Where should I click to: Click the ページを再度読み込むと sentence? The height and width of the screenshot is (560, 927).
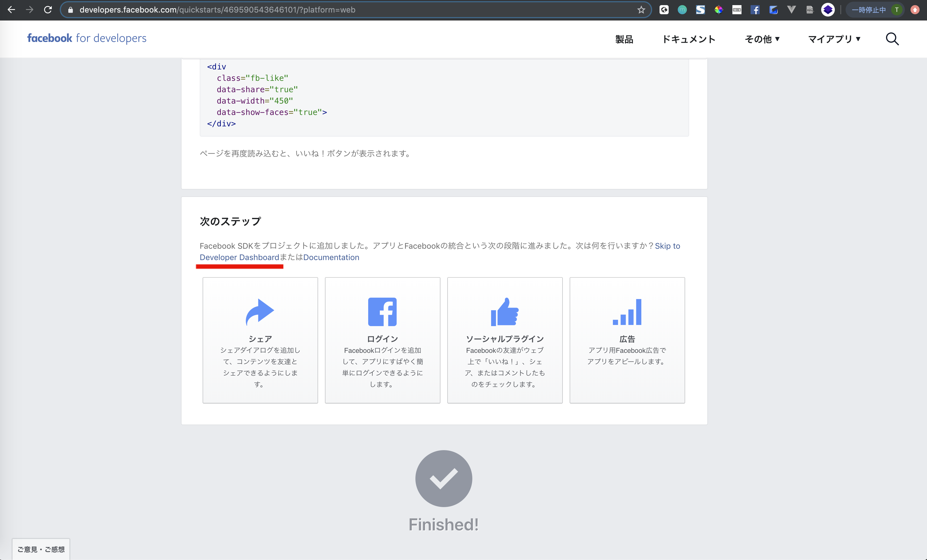(306, 154)
